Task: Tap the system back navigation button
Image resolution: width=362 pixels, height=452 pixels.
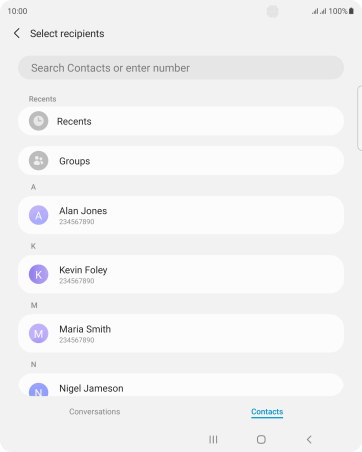Action: click(x=309, y=440)
